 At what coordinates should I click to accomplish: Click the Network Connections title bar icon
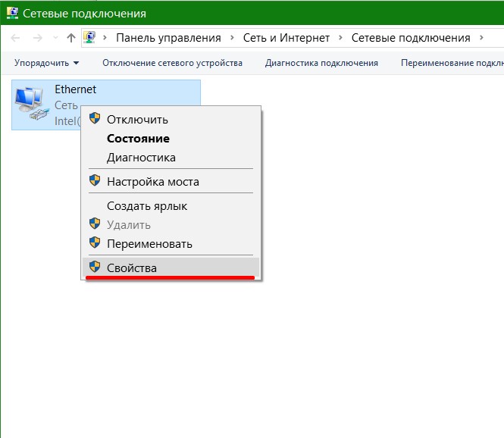12,13
